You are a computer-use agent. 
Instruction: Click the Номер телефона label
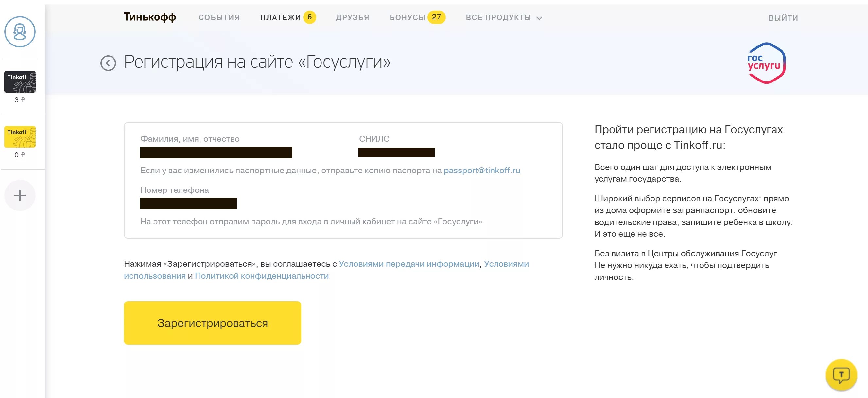(x=175, y=190)
